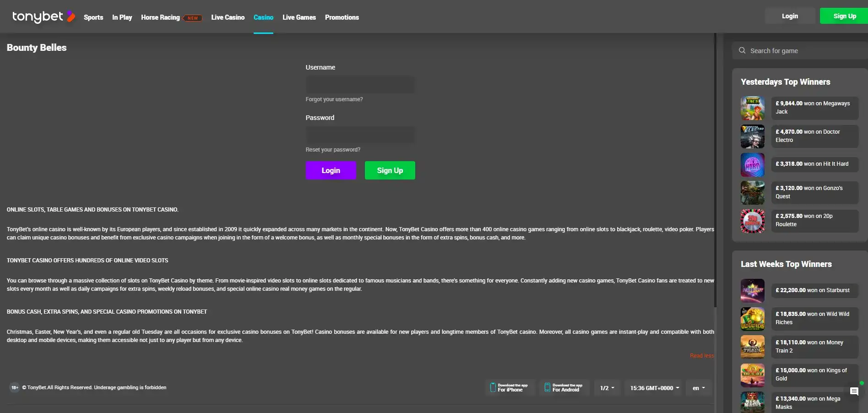
Task: Open the GMT+0000 timezone dropdown
Action: tap(654, 388)
